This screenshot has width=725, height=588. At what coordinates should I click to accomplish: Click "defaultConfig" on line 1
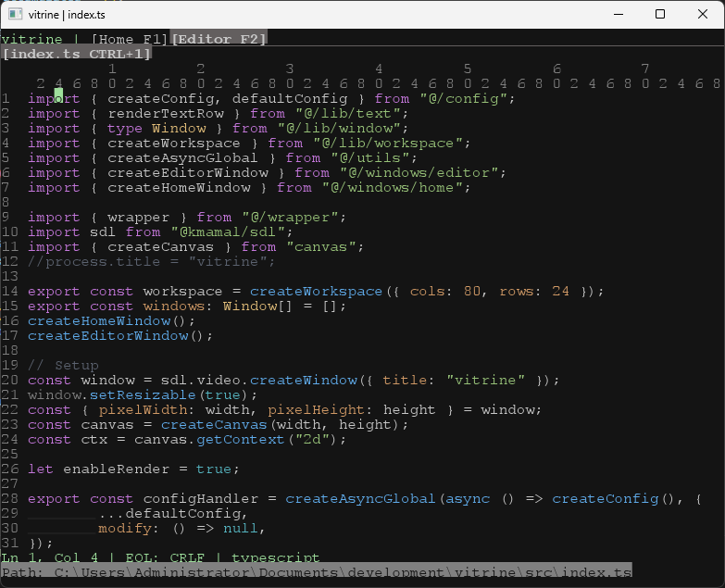tap(290, 98)
